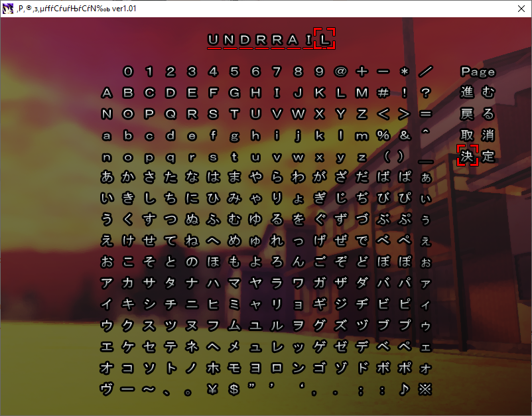Viewport: 532px width, 416px height.
Task: Pick the number 7 character
Action: tap(277, 72)
